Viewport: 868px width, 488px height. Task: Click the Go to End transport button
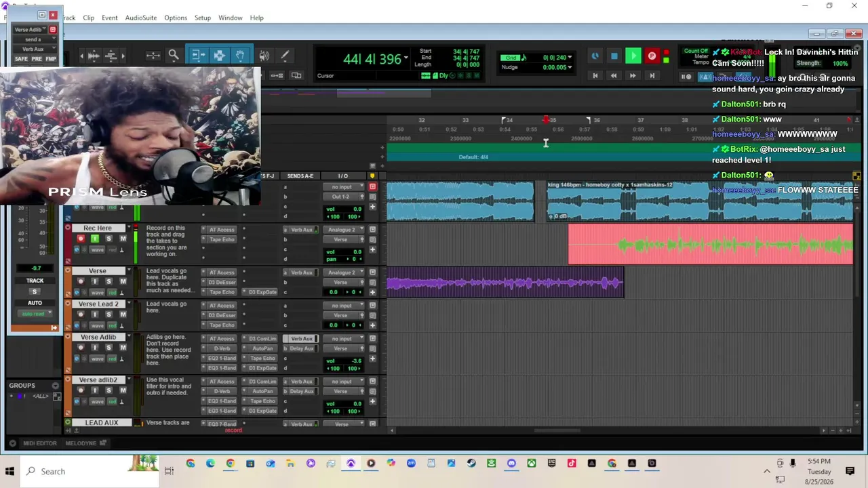coord(652,76)
